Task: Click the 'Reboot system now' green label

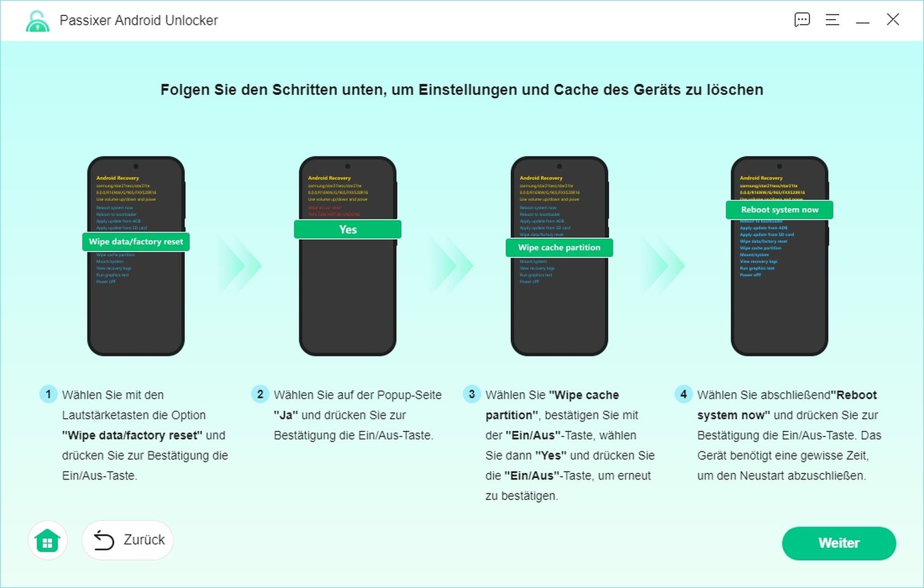Action: [x=779, y=210]
